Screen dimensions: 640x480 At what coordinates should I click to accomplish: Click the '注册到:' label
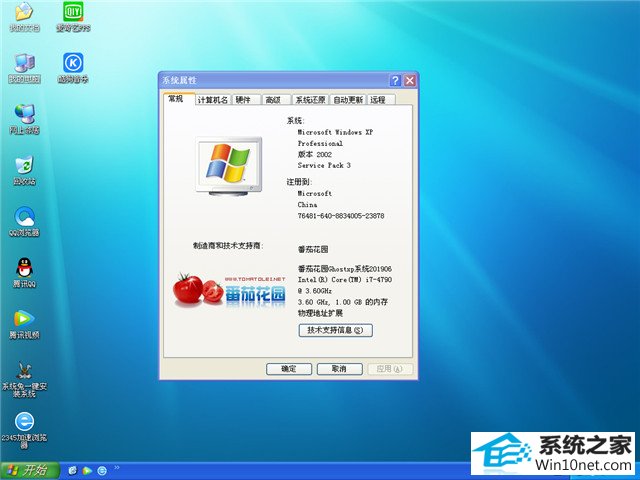pyautogui.click(x=299, y=182)
